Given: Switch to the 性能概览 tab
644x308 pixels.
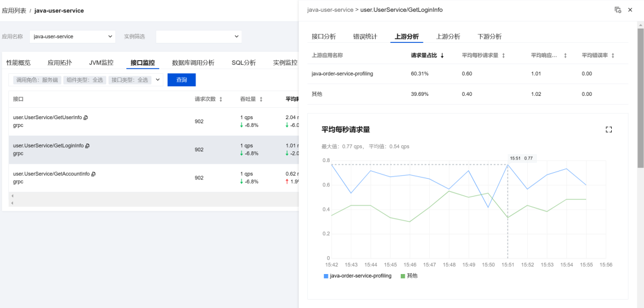Looking at the screenshot, I should [18, 63].
